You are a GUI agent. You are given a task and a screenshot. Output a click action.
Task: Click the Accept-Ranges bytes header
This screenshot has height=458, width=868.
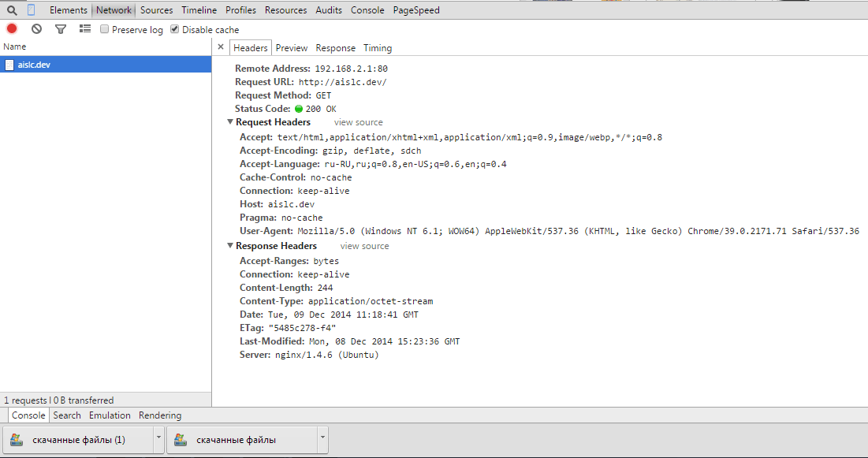289,261
